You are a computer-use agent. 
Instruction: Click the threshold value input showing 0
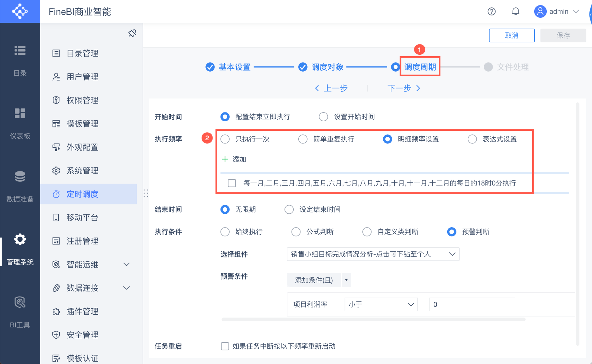tap(472, 305)
